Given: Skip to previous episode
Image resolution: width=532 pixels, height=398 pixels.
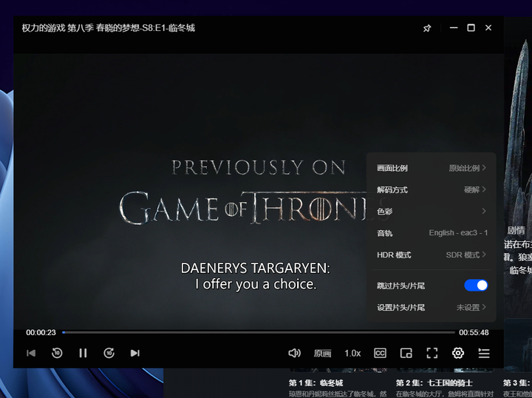Looking at the screenshot, I should (x=31, y=354).
